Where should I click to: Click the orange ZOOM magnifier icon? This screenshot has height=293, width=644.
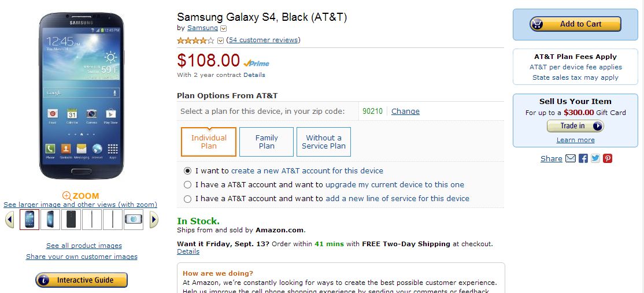pyautogui.click(x=67, y=196)
